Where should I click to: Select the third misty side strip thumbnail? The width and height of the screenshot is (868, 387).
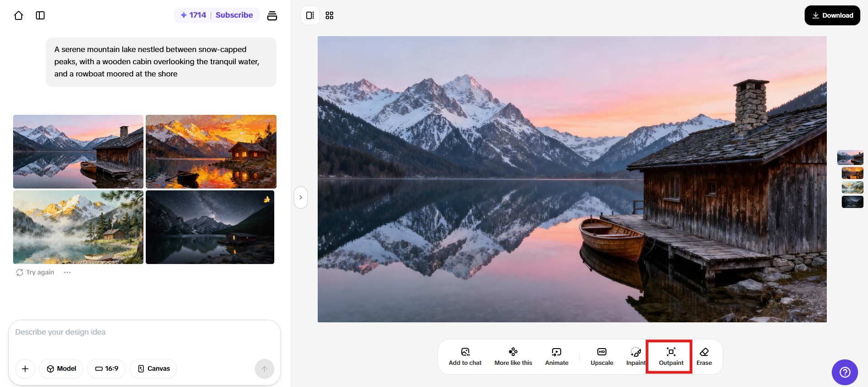(853, 187)
